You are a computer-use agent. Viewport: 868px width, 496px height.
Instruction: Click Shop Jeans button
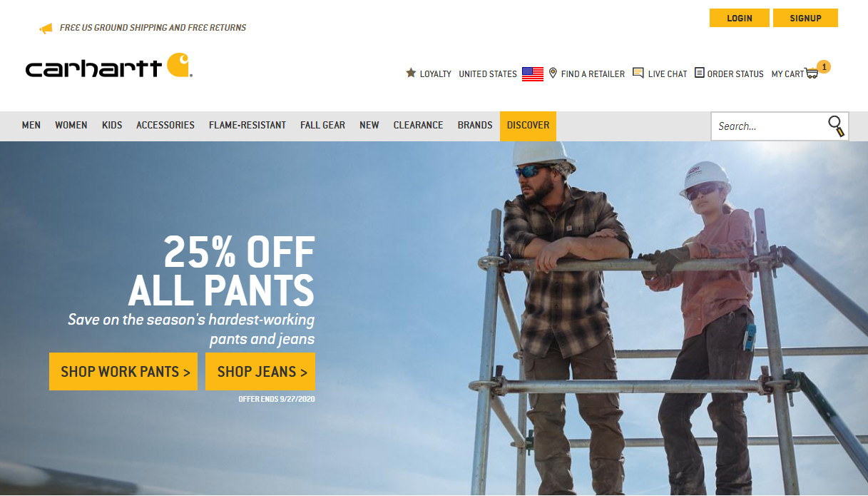click(x=260, y=371)
